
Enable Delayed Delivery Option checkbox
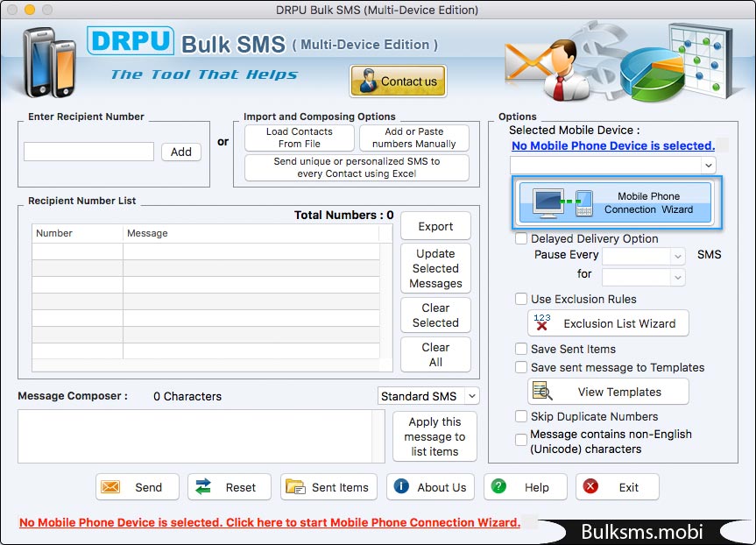(x=521, y=238)
